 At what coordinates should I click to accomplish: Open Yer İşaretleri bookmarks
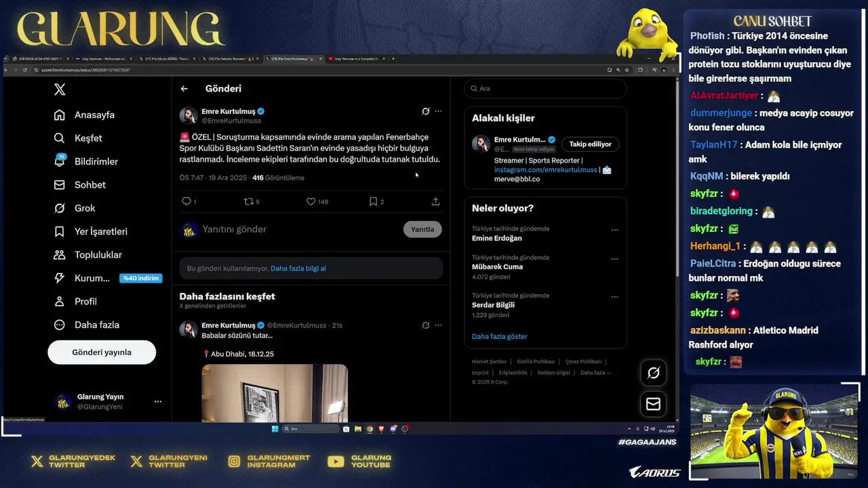90,232
